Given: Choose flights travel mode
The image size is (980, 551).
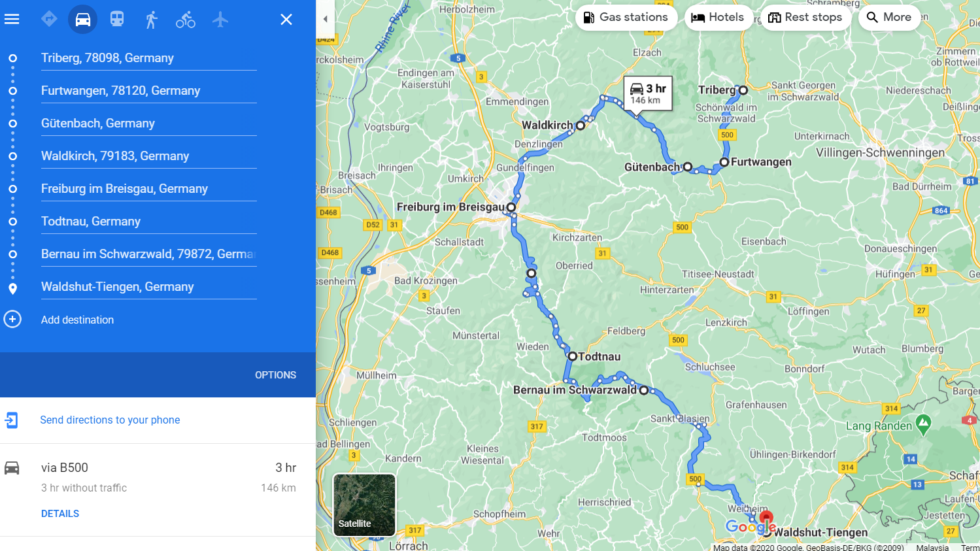Looking at the screenshot, I should (220, 19).
